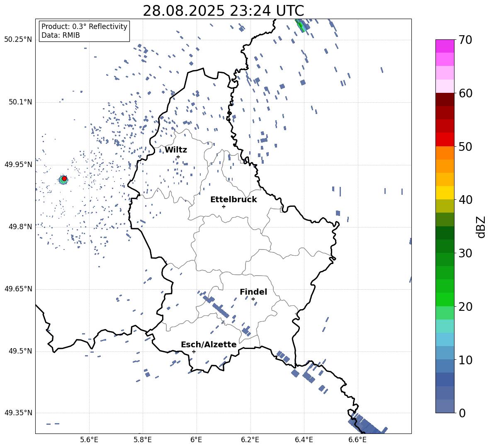Click the dark green 30 dBZ colorbar band
491x448 pixels.
445,246
